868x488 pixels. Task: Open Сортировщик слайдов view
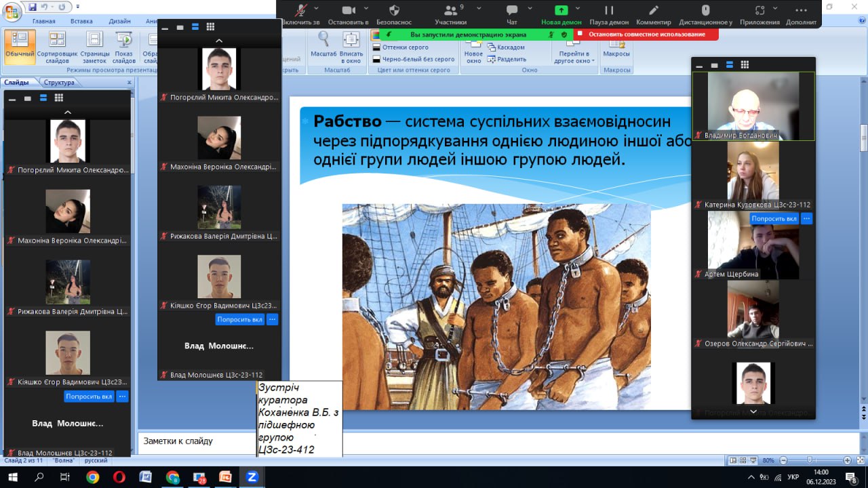pos(57,46)
